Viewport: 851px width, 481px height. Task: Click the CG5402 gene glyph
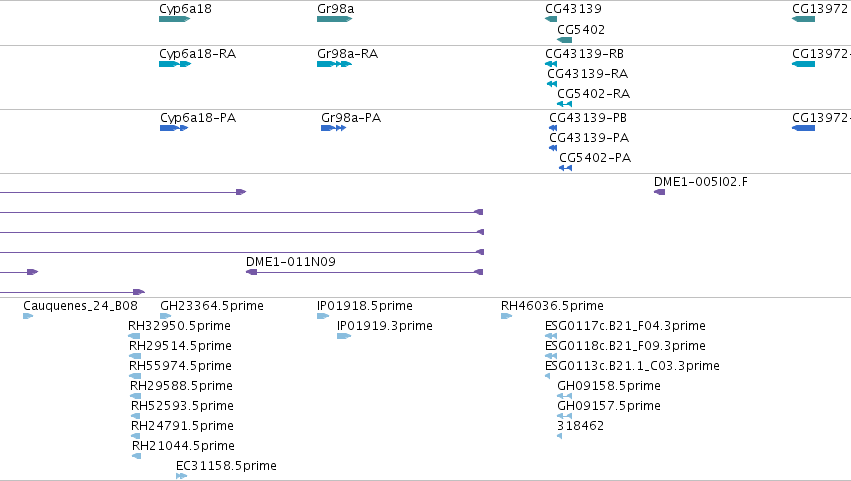click(x=564, y=40)
